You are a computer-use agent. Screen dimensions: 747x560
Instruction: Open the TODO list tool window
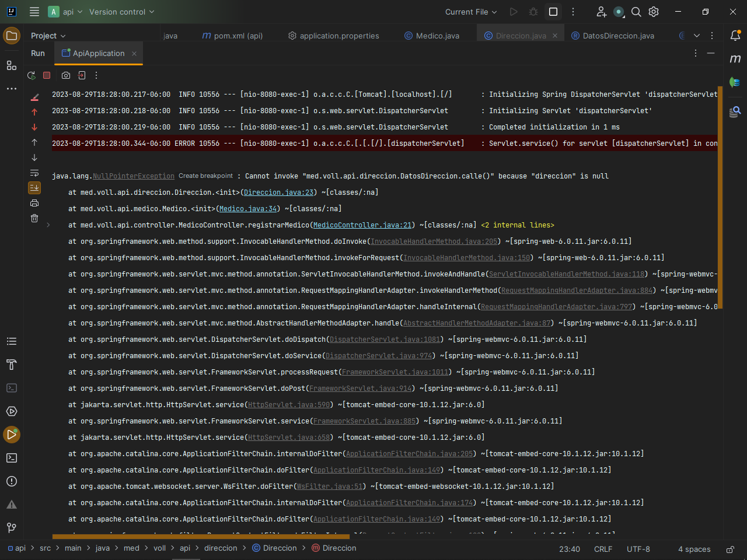pyautogui.click(x=12, y=341)
